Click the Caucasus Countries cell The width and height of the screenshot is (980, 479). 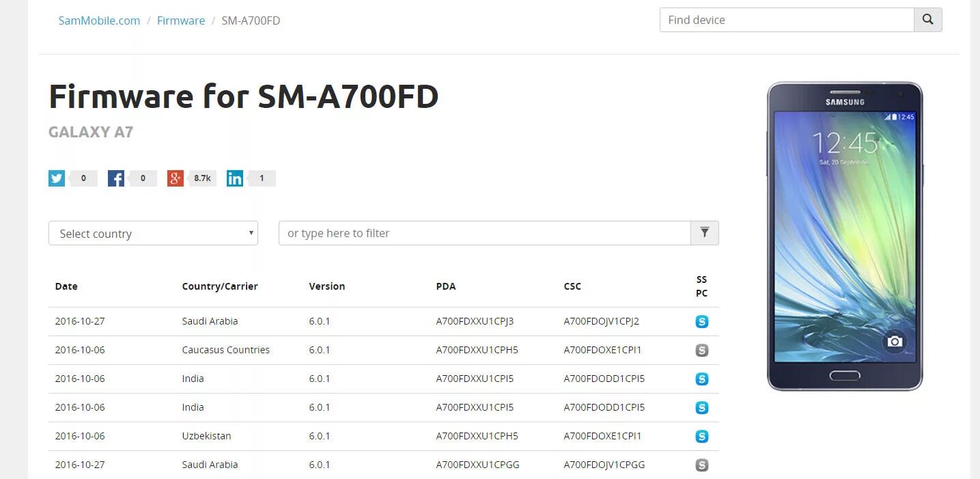click(x=225, y=350)
